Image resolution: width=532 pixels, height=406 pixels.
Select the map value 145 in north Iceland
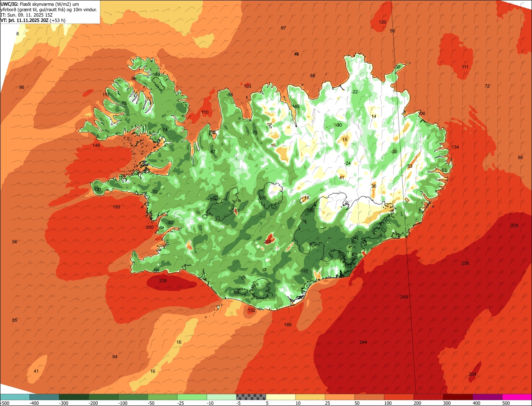(x=296, y=106)
